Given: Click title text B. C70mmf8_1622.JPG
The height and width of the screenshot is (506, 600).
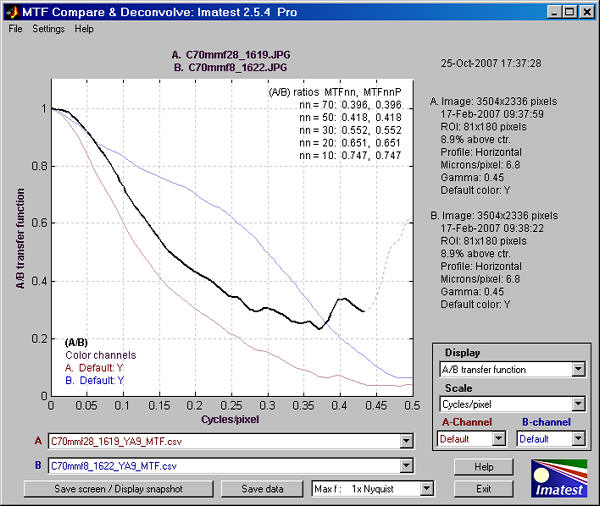Looking at the screenshot, I should 230,67.
